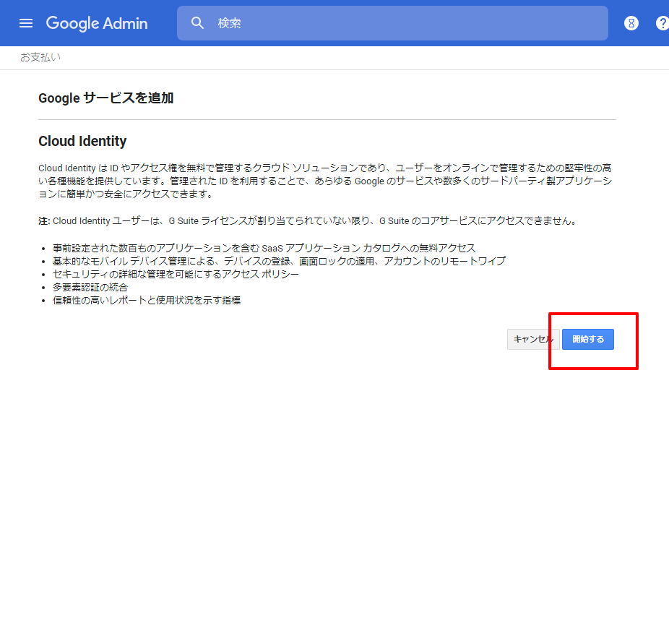
Task: Click the キャンセル button
Action: point(533,339)
